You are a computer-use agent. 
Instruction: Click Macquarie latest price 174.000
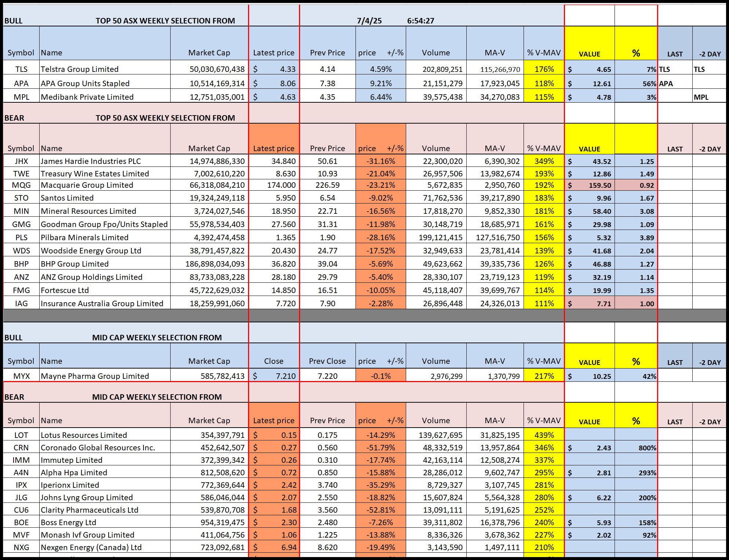pos(274,185)
